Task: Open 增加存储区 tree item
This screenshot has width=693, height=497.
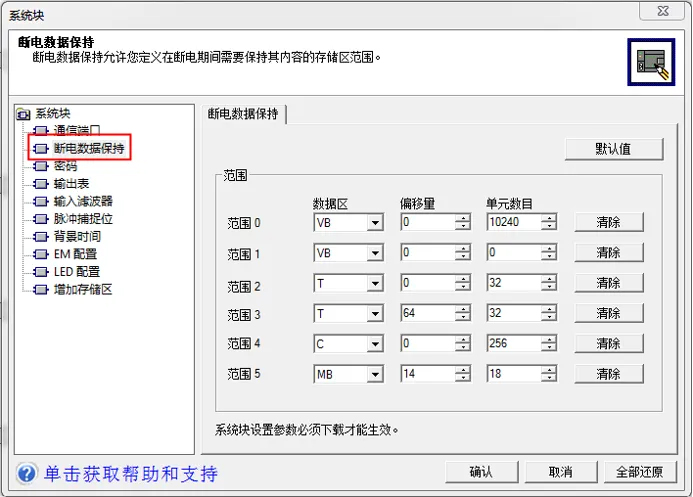Action: tap(83, 290)
